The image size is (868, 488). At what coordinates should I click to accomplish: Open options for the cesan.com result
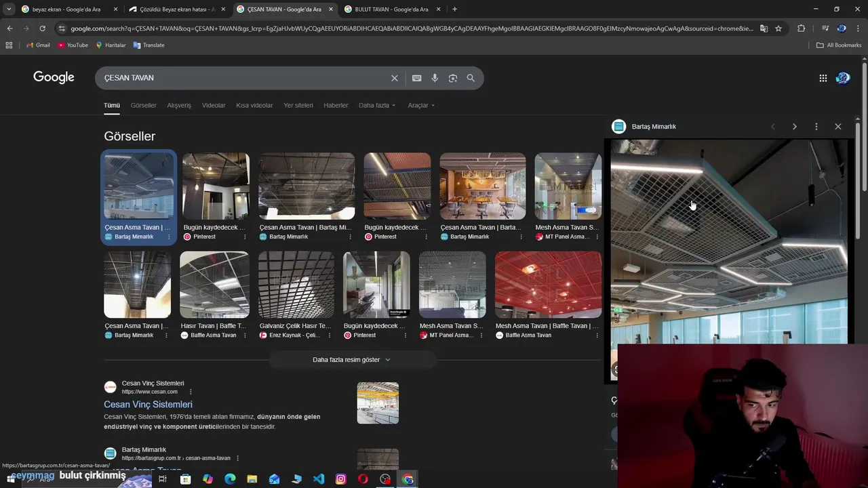191,392
